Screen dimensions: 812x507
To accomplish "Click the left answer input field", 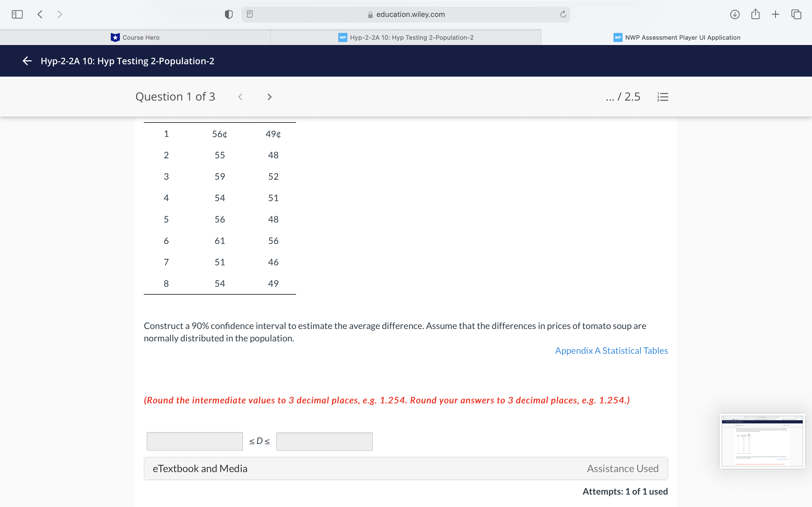I will pos(194,441).
